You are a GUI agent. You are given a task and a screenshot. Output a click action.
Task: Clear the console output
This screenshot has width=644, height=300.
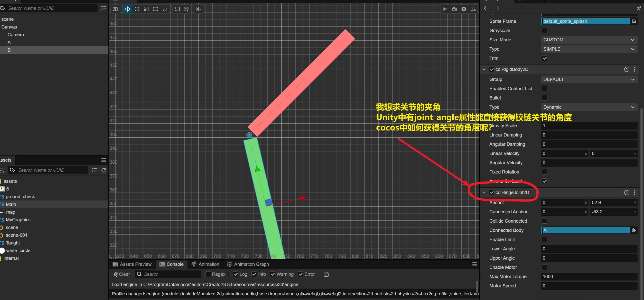pyautogui.click(x=122, y=274)
